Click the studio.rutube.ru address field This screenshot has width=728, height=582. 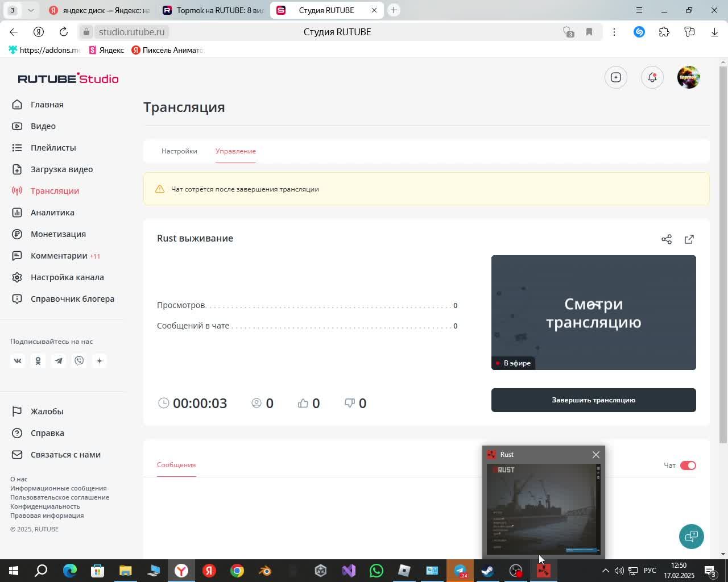pos(132,32)
